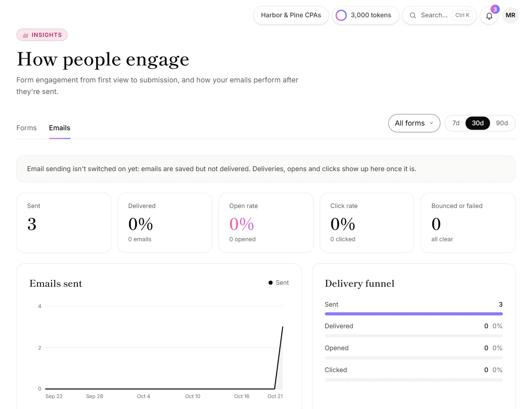Click the Opened funnel progress bar

(x=414, y=358)
